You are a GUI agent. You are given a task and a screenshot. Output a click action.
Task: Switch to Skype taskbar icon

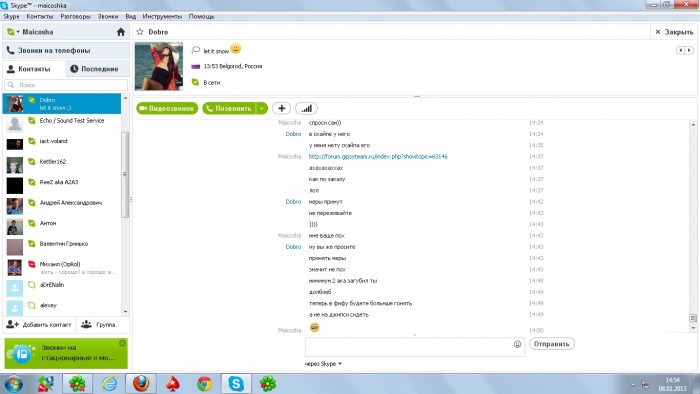[236, 384]
